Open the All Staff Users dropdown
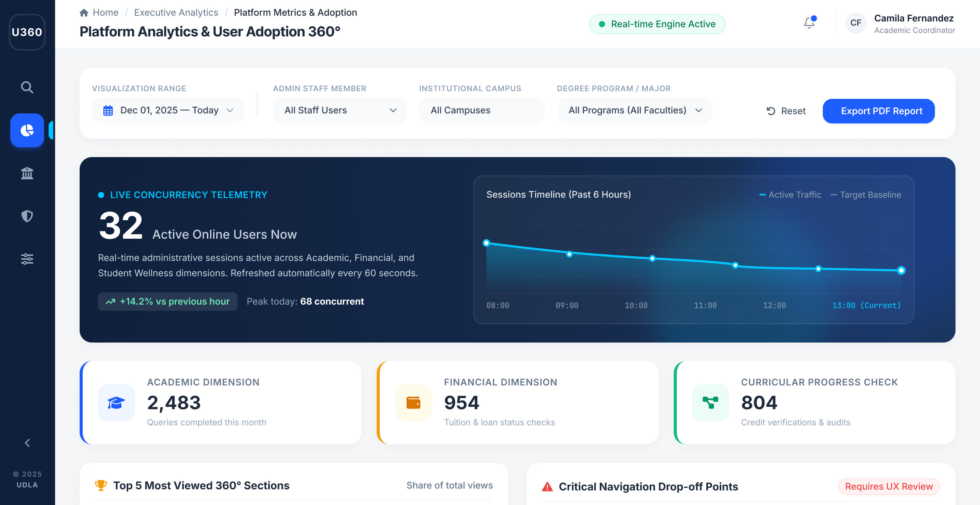The image size is (980, 505). point(340,110)
